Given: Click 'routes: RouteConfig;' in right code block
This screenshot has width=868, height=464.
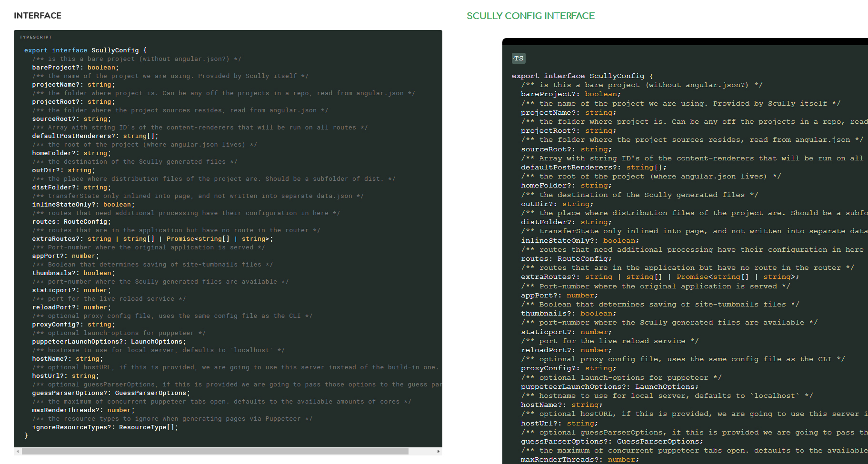Looking at the screenshot, I should point(566,259).
